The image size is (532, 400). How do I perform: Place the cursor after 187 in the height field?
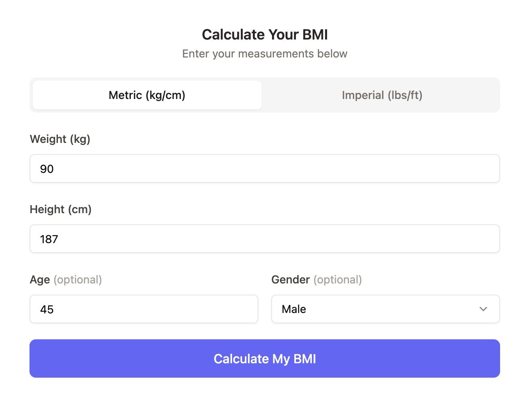pyautogui.click(x=59, y=239)
